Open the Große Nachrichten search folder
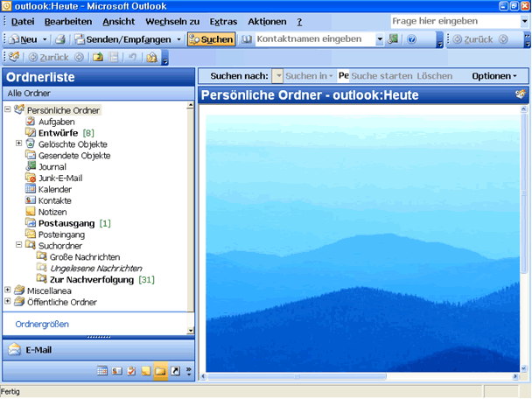 (85, 257)
